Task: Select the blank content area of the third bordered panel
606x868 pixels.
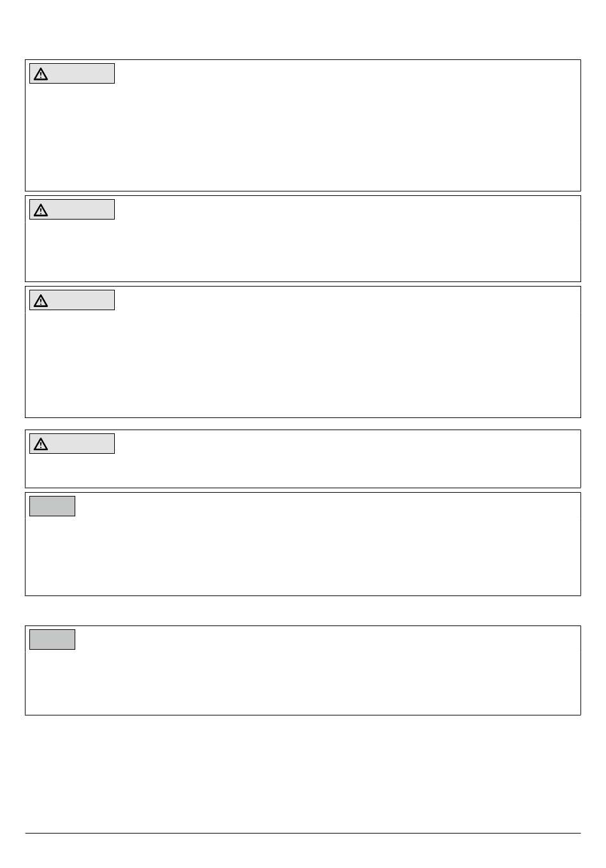Action: point(303,364)
